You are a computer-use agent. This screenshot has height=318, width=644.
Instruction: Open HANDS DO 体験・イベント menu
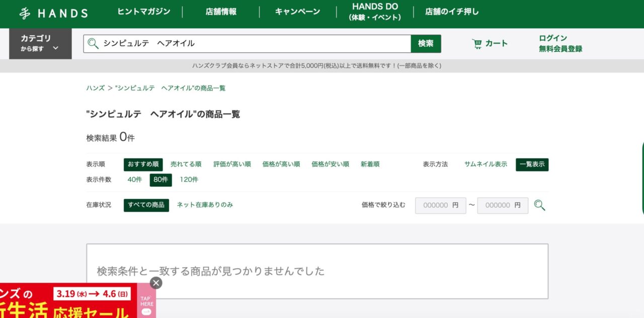pos(375,12)
